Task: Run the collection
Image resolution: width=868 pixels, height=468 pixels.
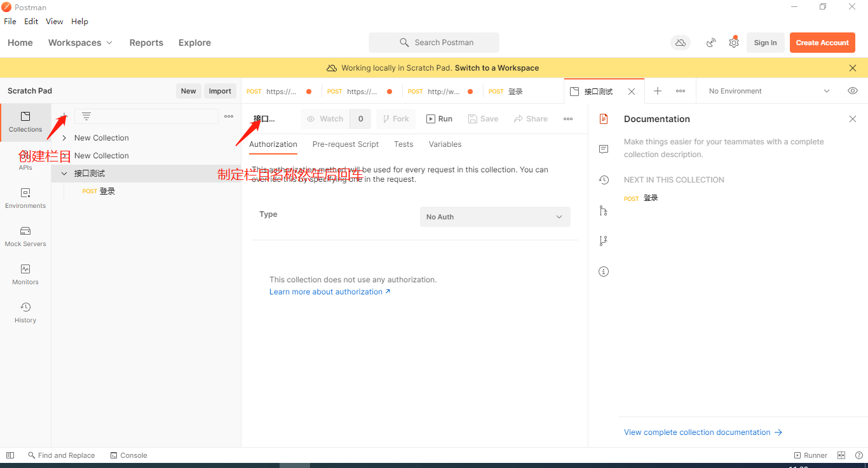Action: click(439, 119)
